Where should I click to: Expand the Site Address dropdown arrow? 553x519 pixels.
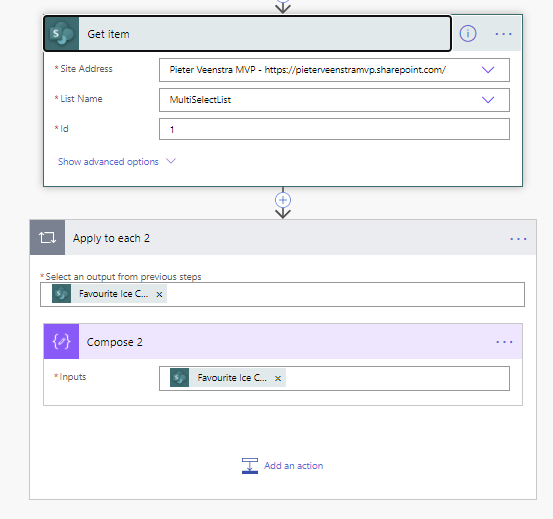click(488, 70)
